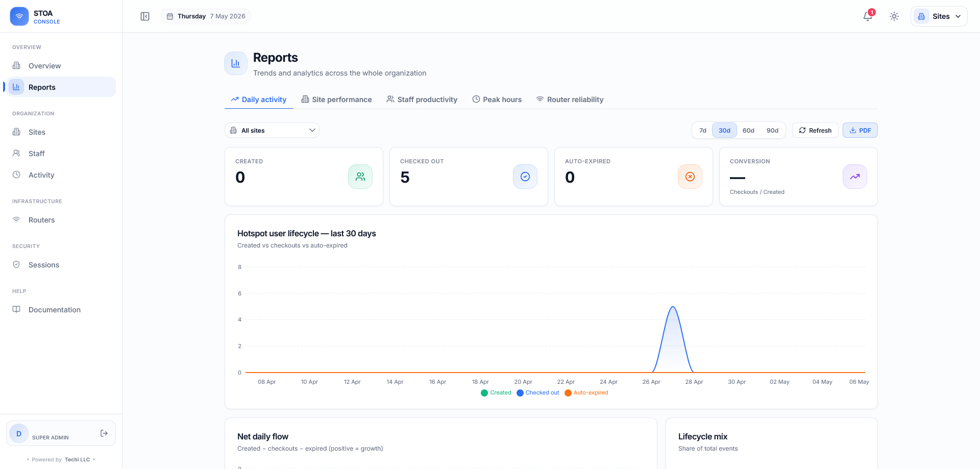
Task: Toggle Auto-expired legend orange swatch
Action: coord(568,393)
